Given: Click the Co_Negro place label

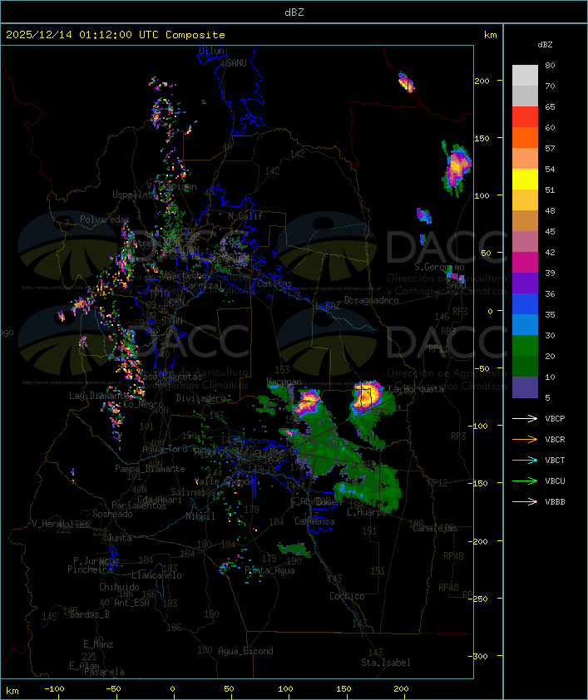Looking at the screenshot, I should click(x=143, y=405).
